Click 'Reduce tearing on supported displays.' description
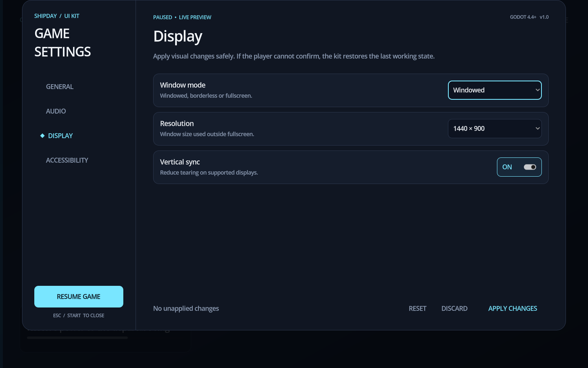 click(x=209, y=173)
